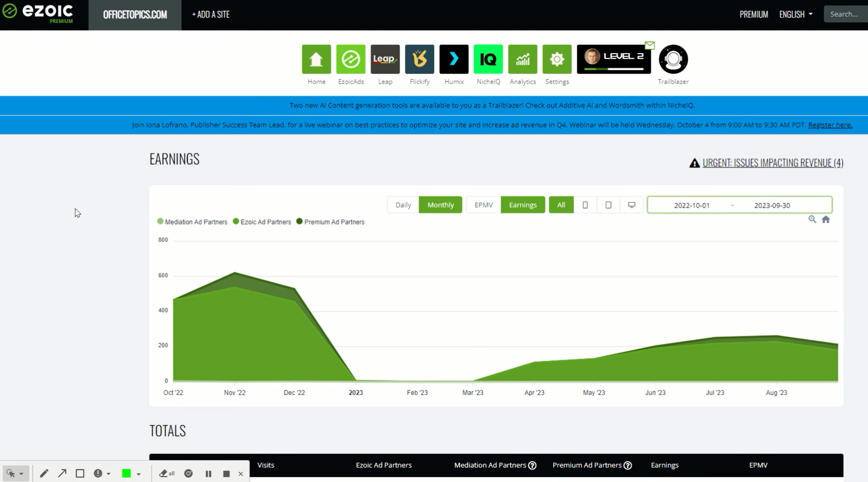868x482 pixels.
Task: Switch chart to Daily view
Action: 403,205
